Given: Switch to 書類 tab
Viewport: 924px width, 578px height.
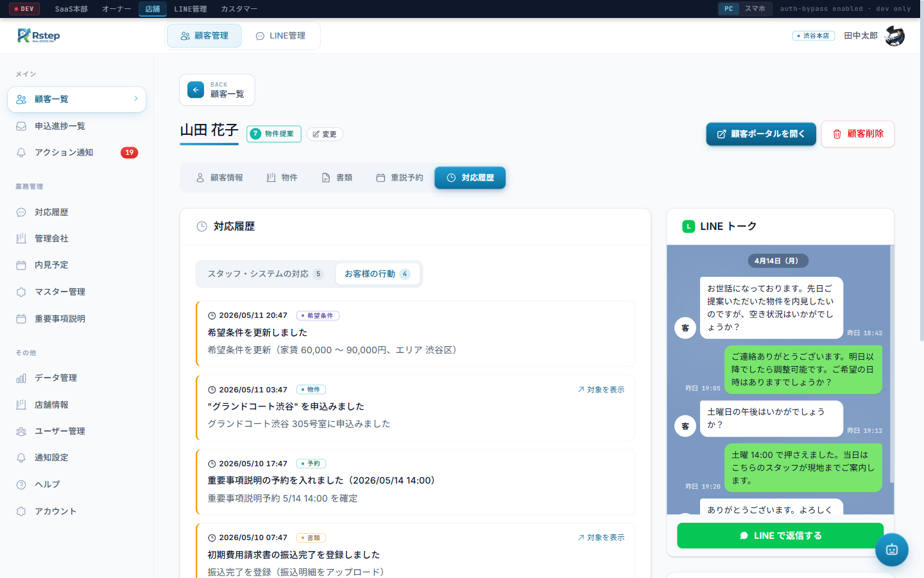Looking at the screenshot, I should coord(338,178).
